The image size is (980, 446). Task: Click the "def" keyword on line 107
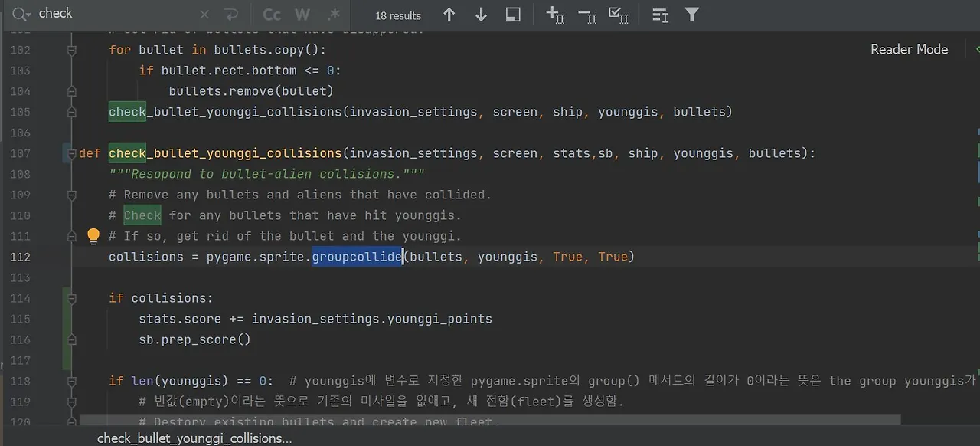pyautogui.click(x=90, y=153)
